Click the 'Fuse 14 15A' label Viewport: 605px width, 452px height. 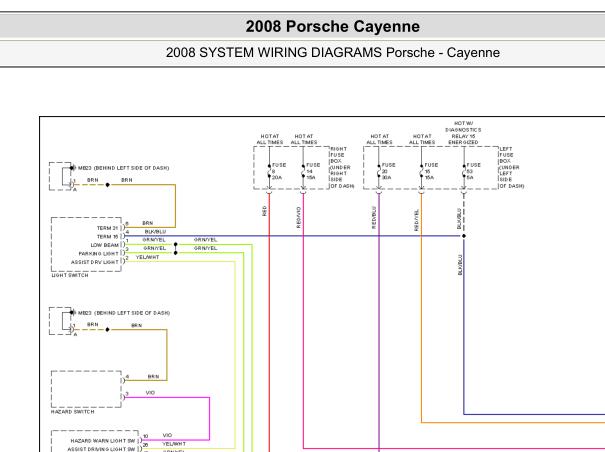313,171
